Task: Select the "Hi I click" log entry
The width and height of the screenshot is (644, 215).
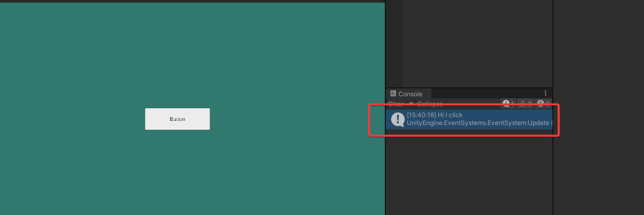Action: tap(469, 119)
